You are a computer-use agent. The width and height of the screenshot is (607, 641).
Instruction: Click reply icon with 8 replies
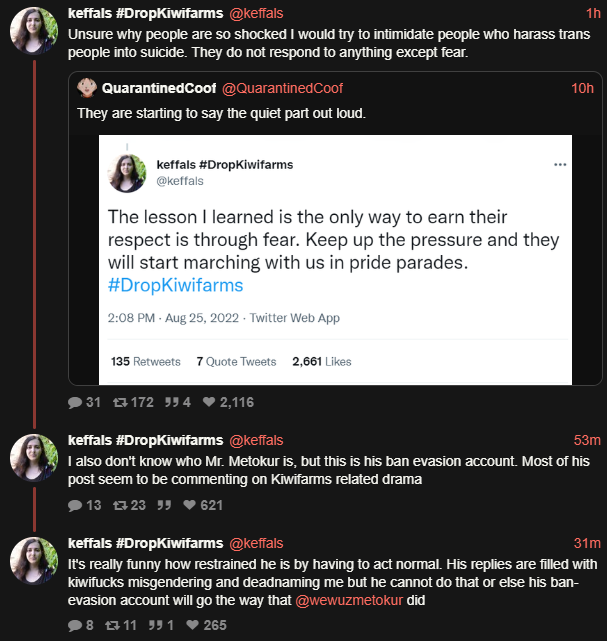click(75, 625)
